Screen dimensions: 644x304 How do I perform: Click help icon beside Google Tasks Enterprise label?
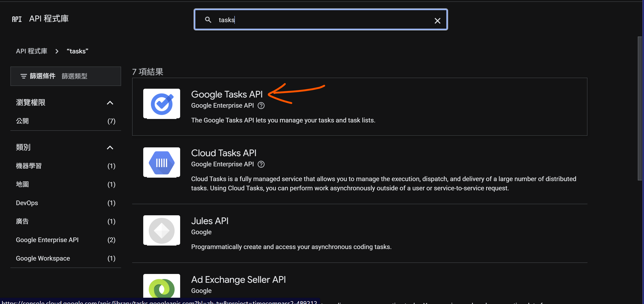261,106
